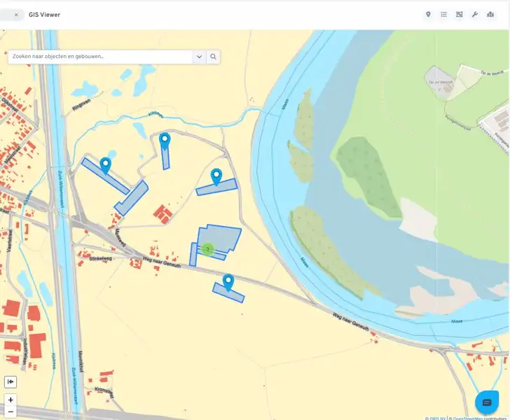Zoom out with the minus button
This screenshot has height=420, width=510.
pyautogui.click(x=11, y=412)
